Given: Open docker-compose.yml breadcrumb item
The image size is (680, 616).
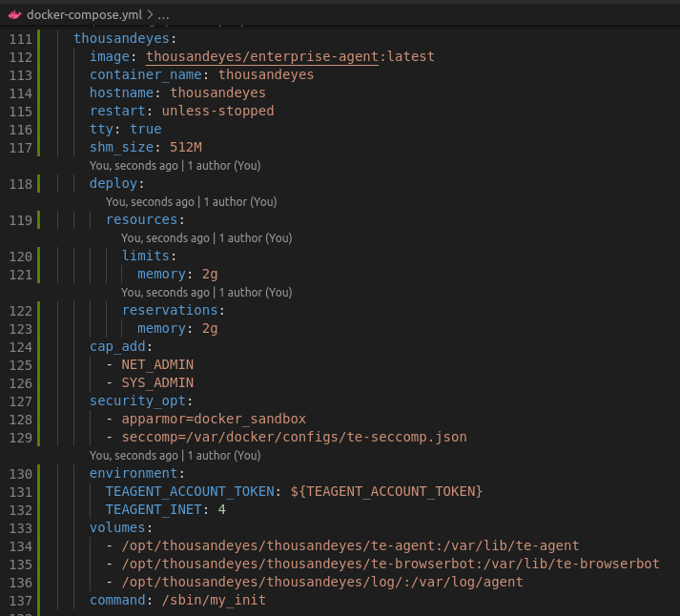Looking at the screenshot, I should [84, 15].
